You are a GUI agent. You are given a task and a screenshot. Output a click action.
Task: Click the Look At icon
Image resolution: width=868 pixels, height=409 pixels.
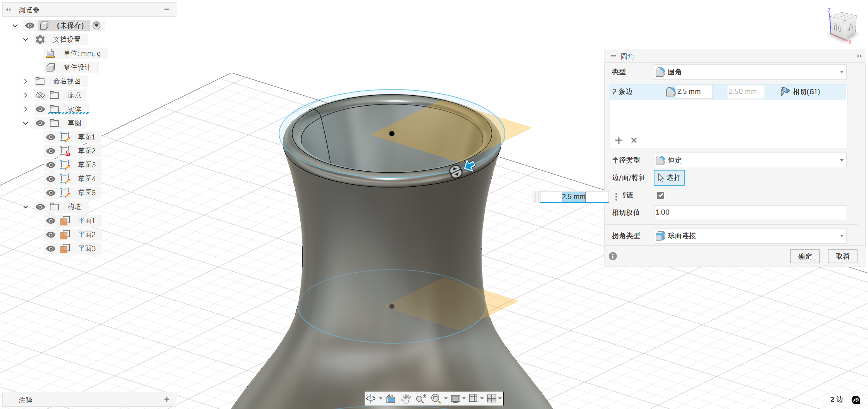391,399
